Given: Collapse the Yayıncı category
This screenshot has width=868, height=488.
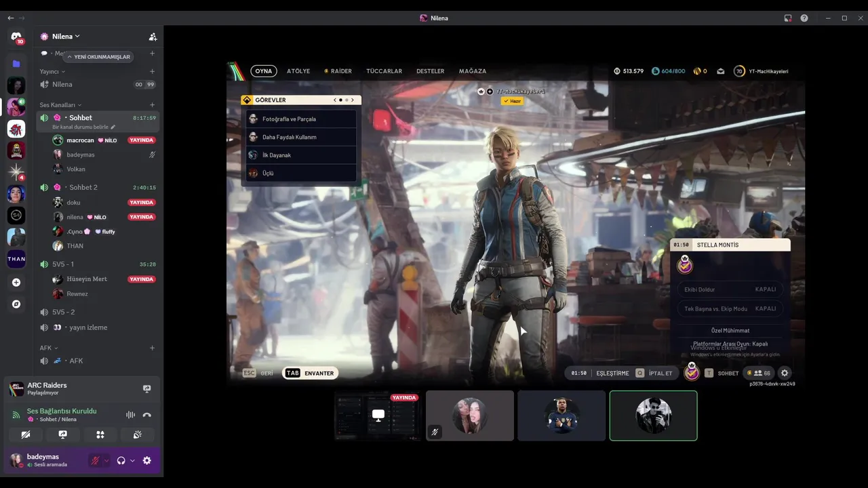Looking at the screenshot, I should point(52,71).
